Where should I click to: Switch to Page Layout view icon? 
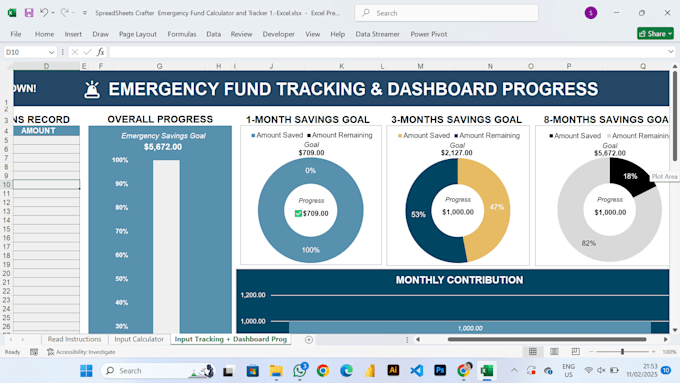[554, 352]
